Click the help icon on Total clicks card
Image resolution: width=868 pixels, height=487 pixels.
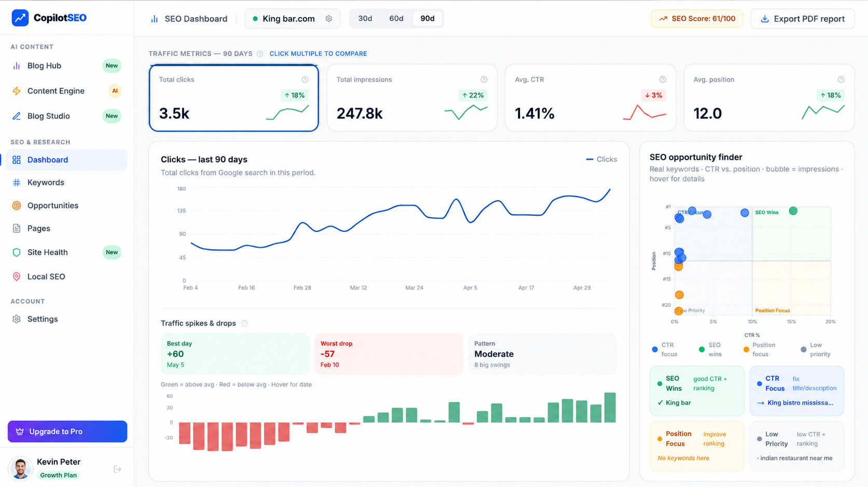(305, 79)
